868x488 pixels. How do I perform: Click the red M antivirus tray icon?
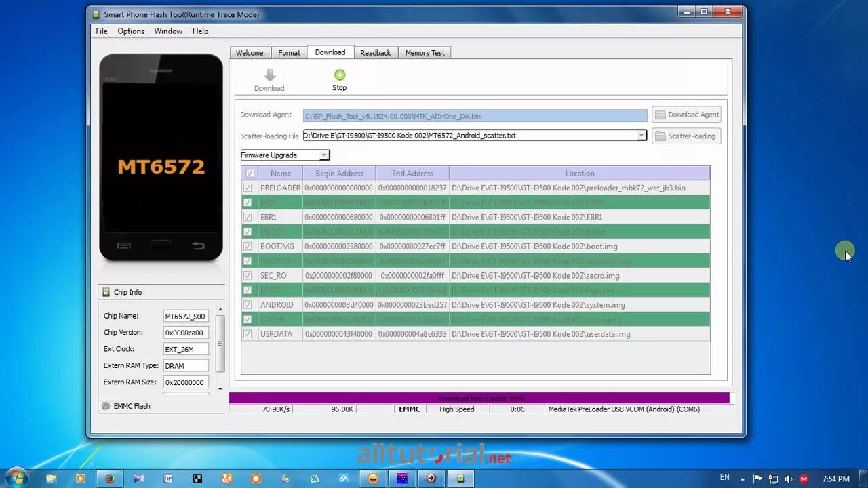[x=804, y=479]
